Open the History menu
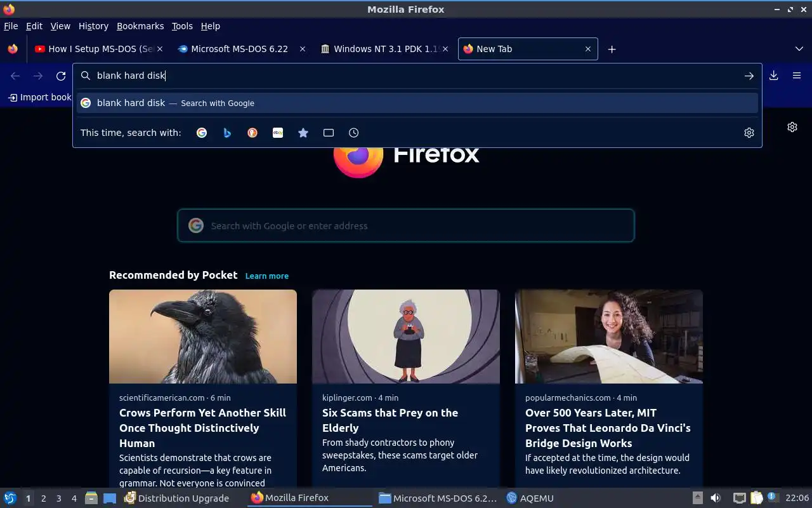Image resolution: width=812 pixels, height=508 pixels. [94, 26]
